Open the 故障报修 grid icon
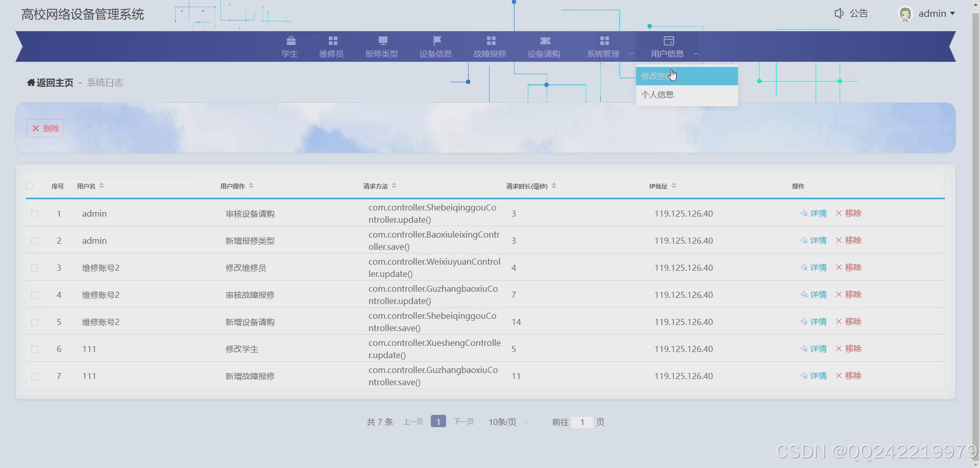The height and width of the screenshot is (468, 980). click(x=489, y=46)
